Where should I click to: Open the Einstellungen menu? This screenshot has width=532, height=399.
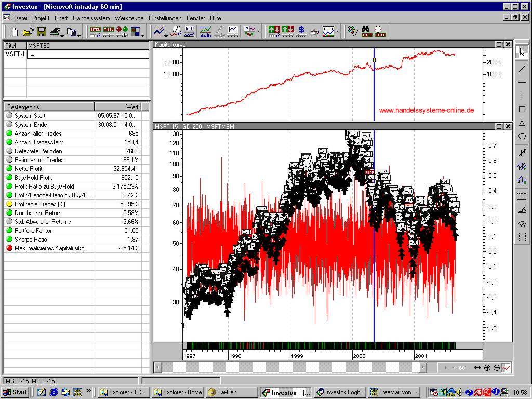point(165,18)
